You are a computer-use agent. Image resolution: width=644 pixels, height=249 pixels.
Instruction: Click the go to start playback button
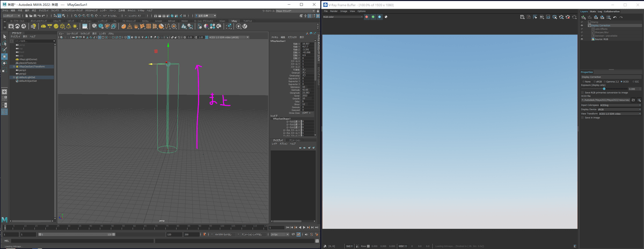tap(288, 228)
